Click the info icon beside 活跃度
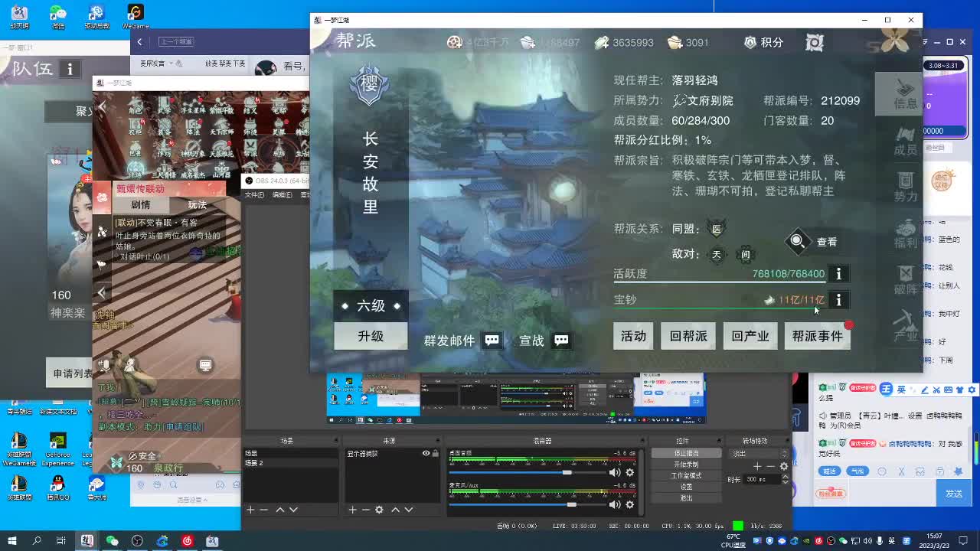This screenshot has width=980, height=551. tap(838, 273)
